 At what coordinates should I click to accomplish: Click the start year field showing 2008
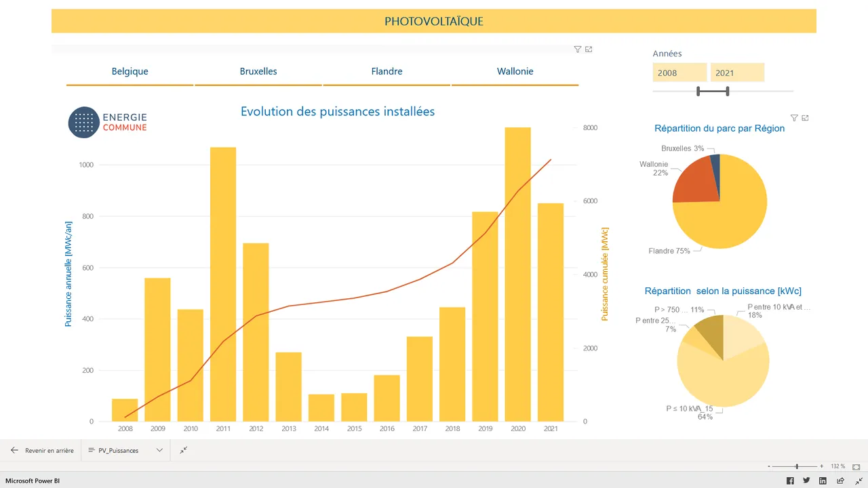click(x=680, y=73)
